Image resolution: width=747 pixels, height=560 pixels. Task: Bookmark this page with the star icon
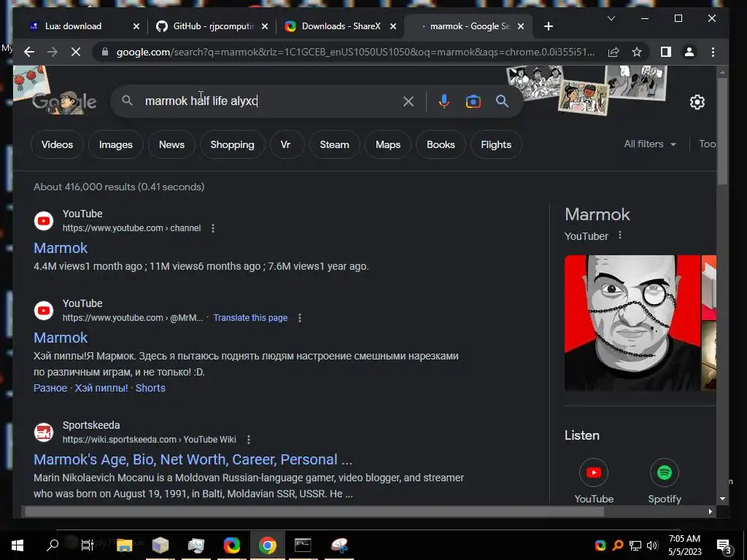[x=636, y=52]
